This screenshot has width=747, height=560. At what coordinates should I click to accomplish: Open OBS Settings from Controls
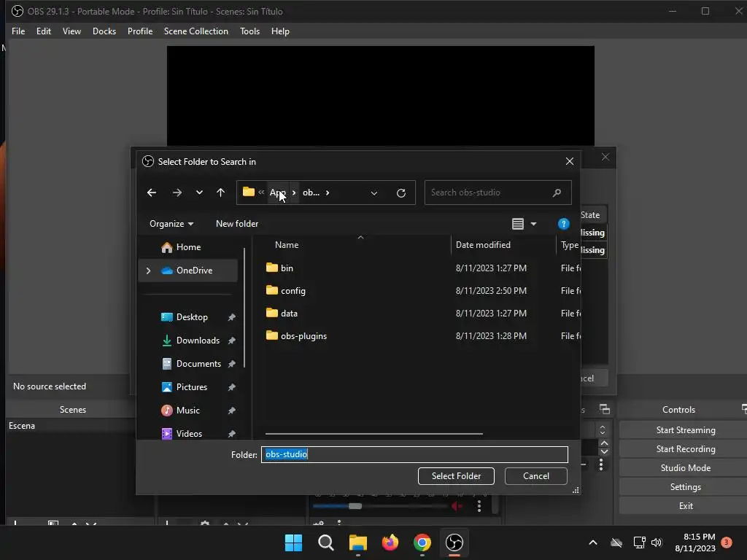[x=686, y=487]
